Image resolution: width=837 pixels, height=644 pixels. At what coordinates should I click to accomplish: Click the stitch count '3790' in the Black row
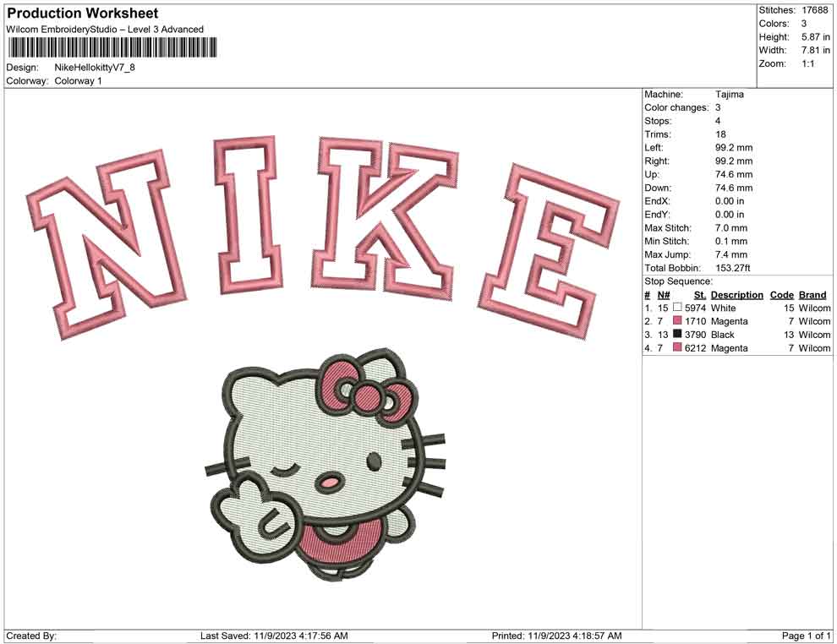[696, 335]
